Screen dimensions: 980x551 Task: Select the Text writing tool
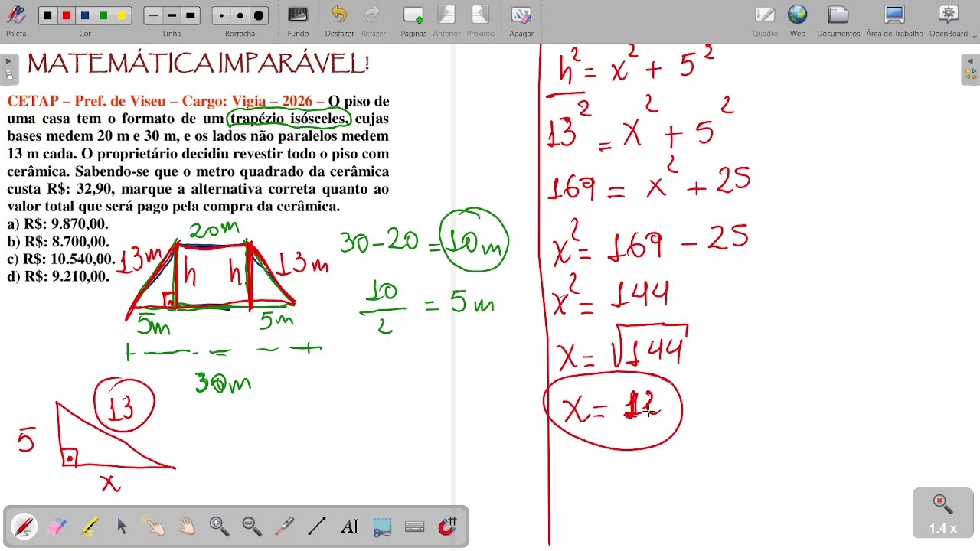click(350, 527)
